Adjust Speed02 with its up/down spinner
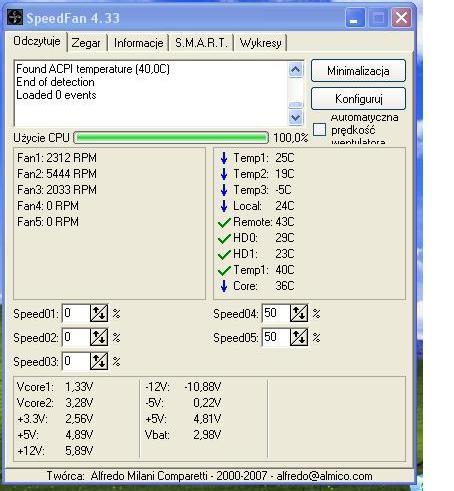 pyautogui.click(x=99, y=337)
